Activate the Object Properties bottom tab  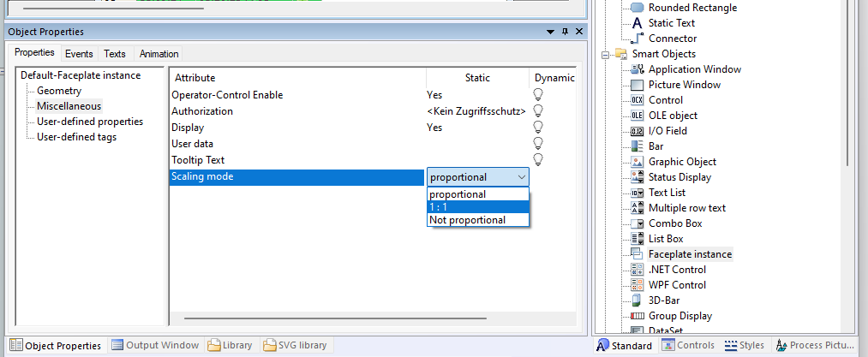point(56,345)
